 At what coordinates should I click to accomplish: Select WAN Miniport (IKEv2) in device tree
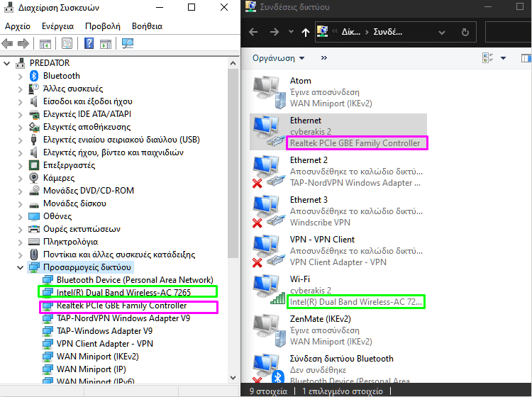click(98, 357)
